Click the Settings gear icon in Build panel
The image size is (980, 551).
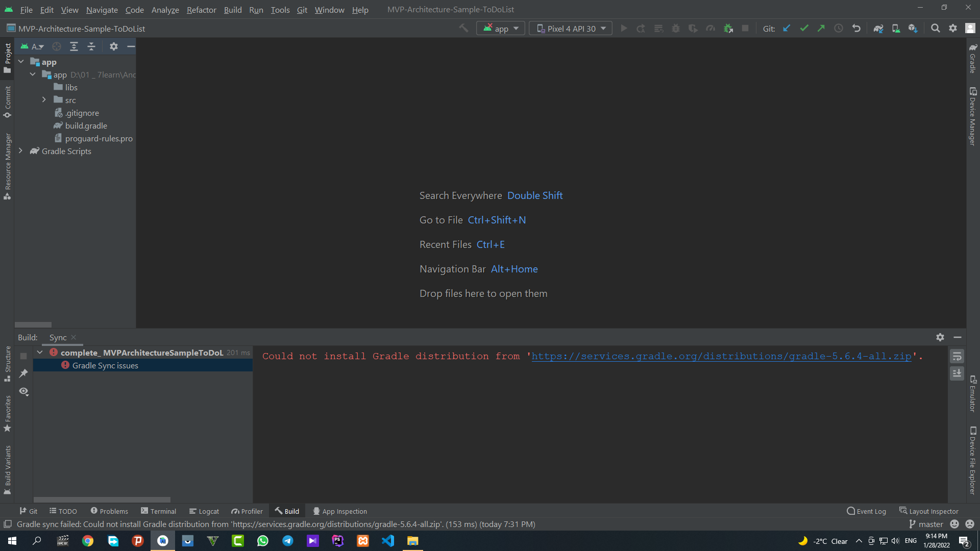(940, 337)
